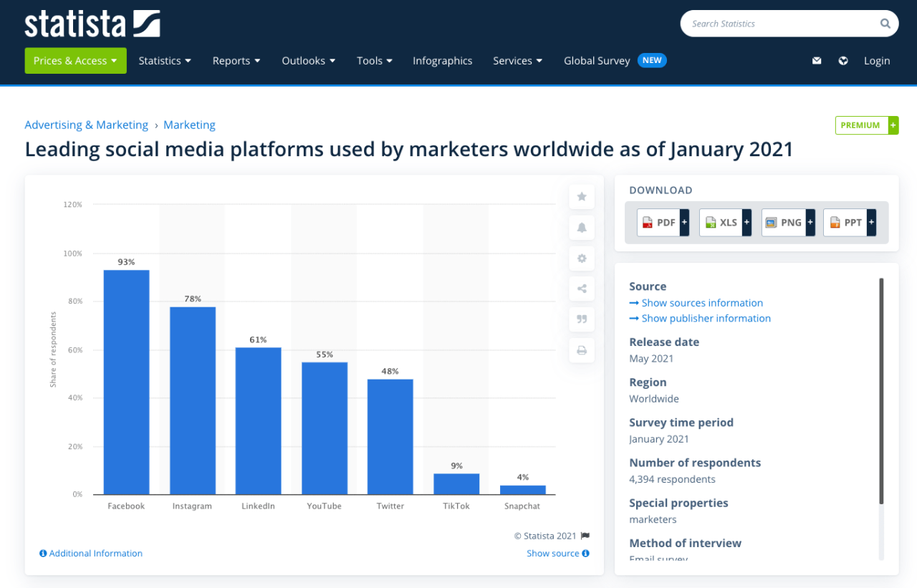
Task: Open citation options via quote icon
Action: coord(581,319)
